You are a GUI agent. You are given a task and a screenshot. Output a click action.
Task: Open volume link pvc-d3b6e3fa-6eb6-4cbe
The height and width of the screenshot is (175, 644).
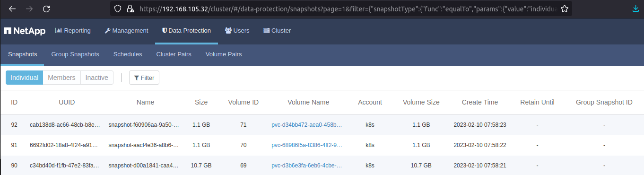[306, 166]
